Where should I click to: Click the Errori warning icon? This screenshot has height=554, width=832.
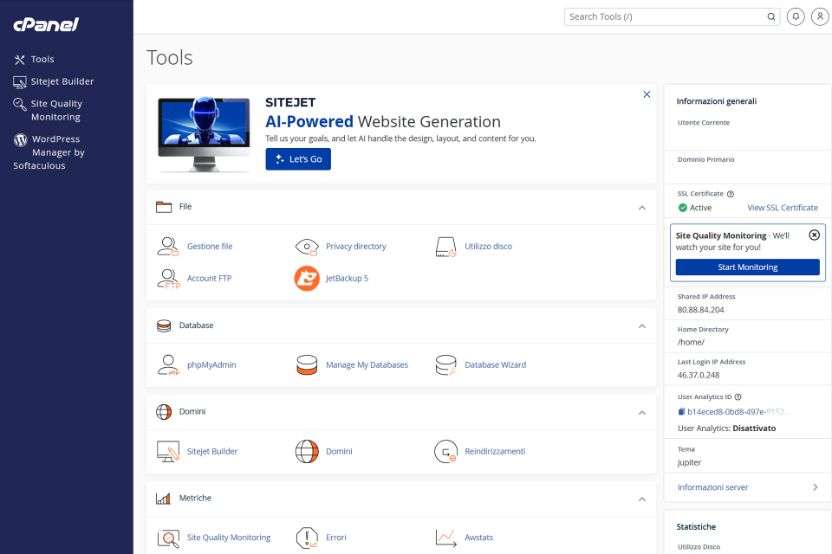pyautogui.click(x=307, y=538)
